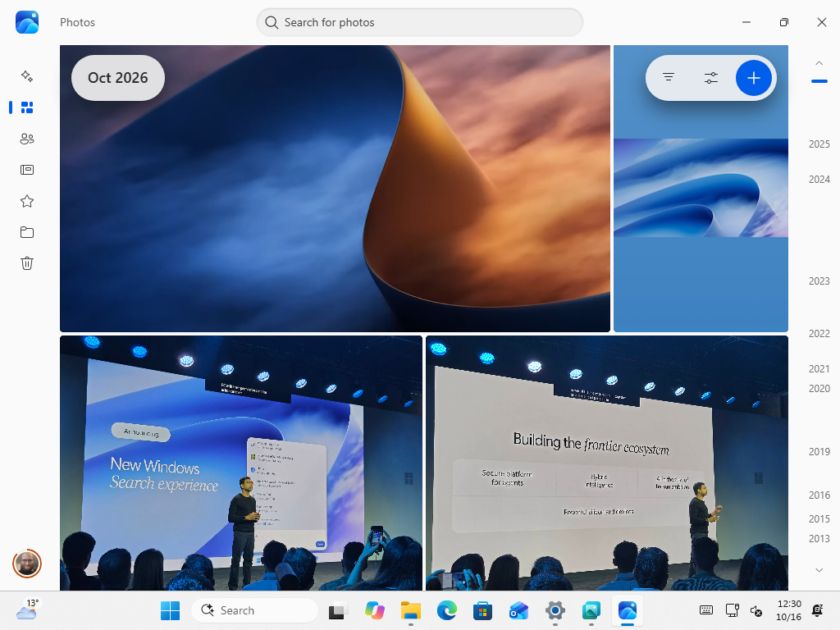Open the People view in sidebar
This screenshot has height=630, width=840.
tap(27, 139)
